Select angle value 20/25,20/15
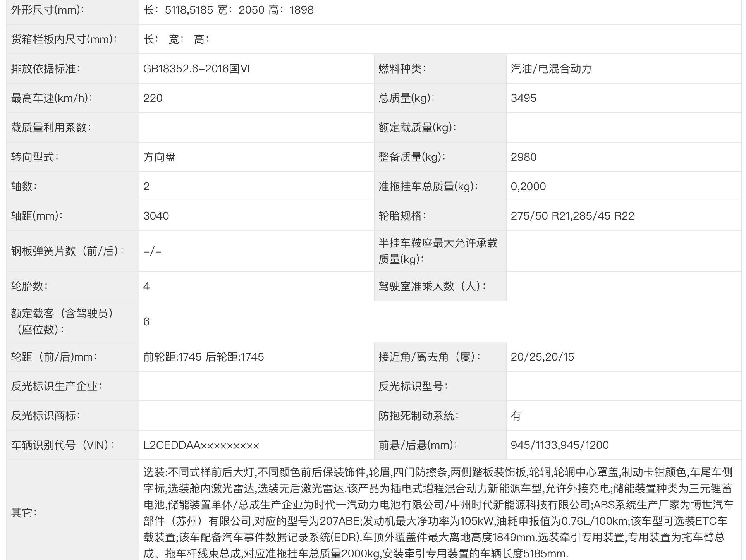This screenshot has width=746, height=560. pyautogui.click(x=542, y=357)
